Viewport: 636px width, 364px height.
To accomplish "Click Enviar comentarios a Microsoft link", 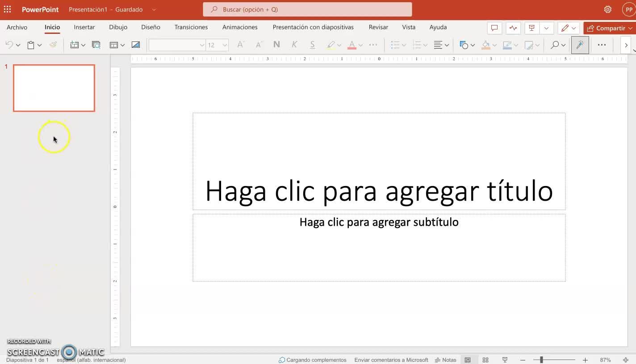I will (x=391, y=360).
